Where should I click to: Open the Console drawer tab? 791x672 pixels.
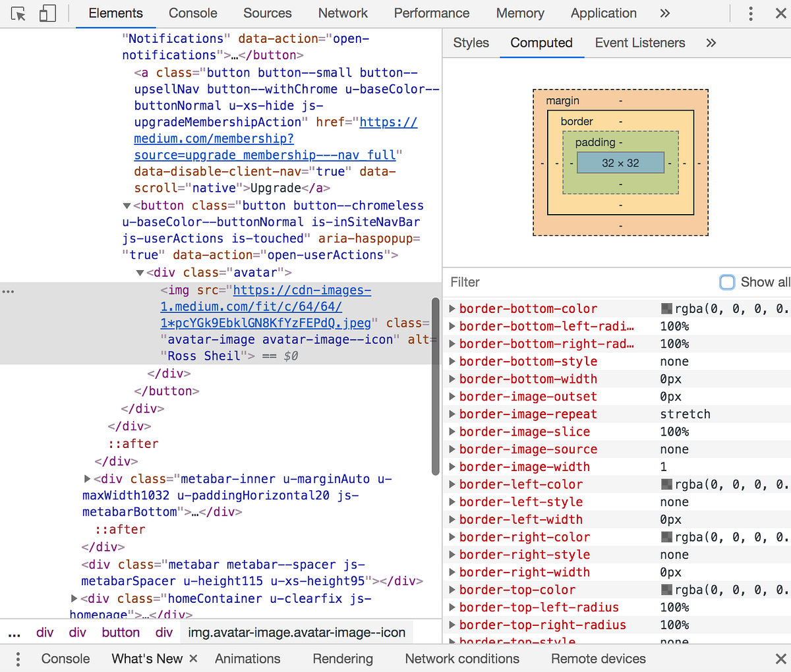tap(65, 659)
